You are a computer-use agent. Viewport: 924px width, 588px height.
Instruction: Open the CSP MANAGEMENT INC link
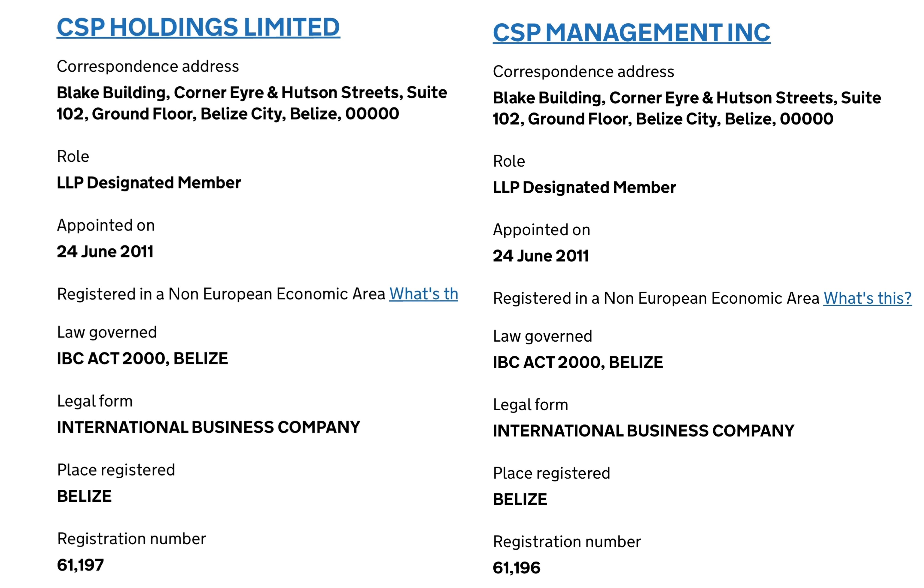pos(631,33)
